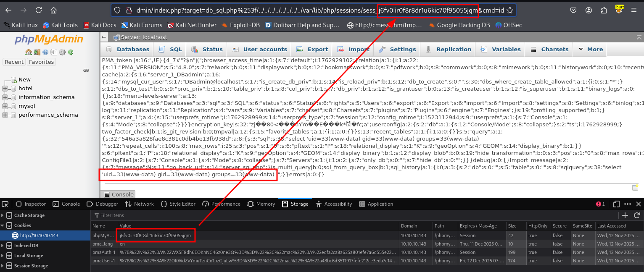Open the Variables tab
The image size is (644, 272).
[x=501, y=49]
